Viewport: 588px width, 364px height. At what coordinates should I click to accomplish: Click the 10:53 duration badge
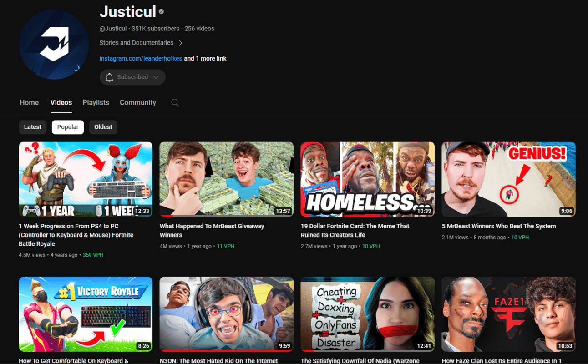coord(565,346)
